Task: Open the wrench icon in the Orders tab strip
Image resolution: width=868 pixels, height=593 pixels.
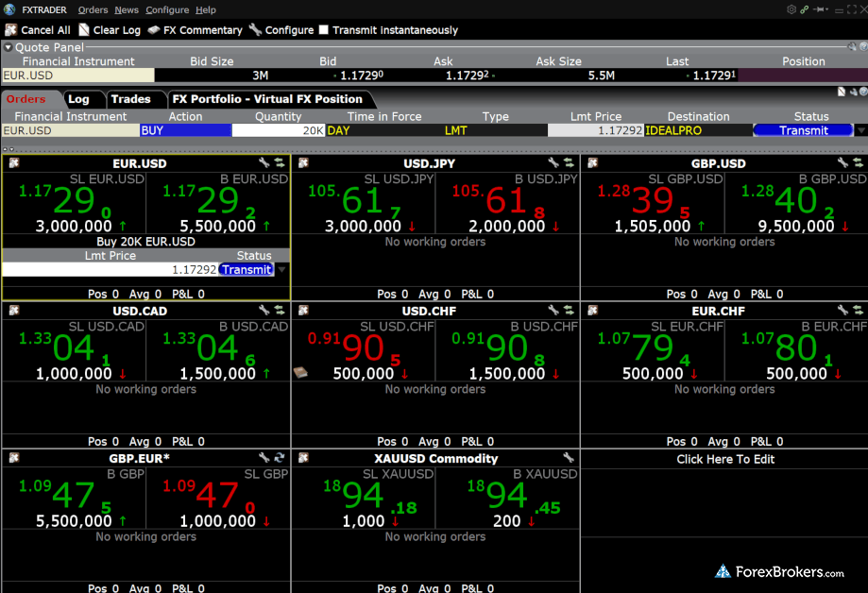Action: (x=853, y=92)
